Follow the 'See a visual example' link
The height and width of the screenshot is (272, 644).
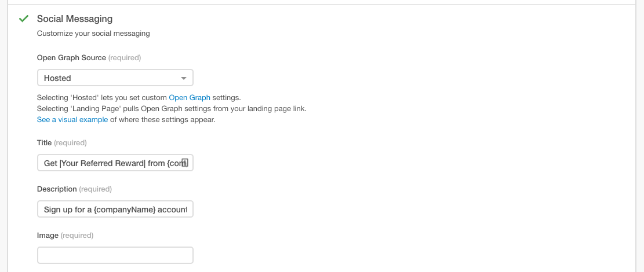coord(72,120)
